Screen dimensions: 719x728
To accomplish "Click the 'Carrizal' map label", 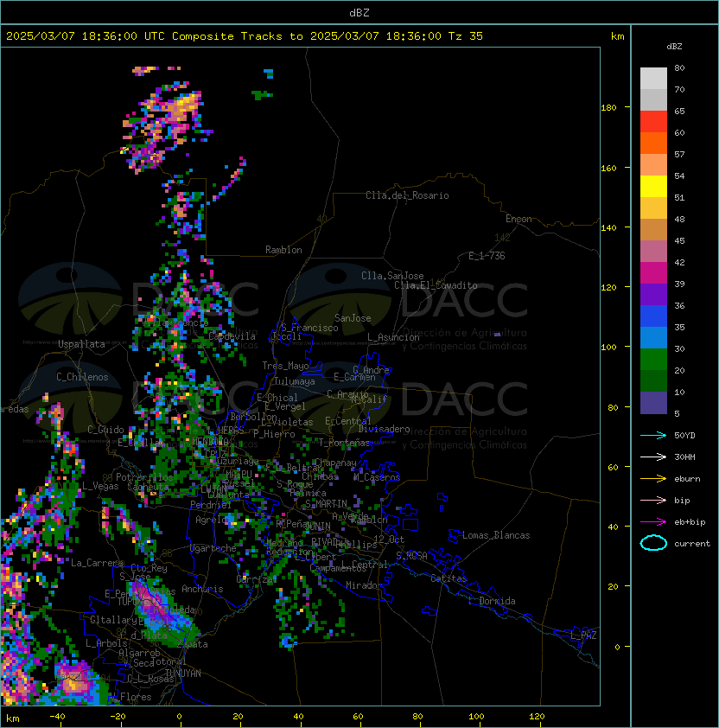I will [x=257, y=579].
